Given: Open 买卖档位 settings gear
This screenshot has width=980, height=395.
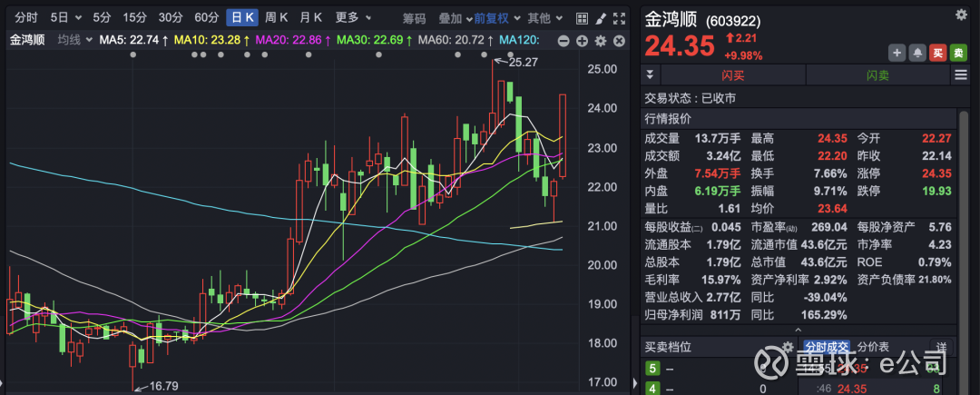Looking at the screenshot, I should pyautogui.click(x=788, y=346).
